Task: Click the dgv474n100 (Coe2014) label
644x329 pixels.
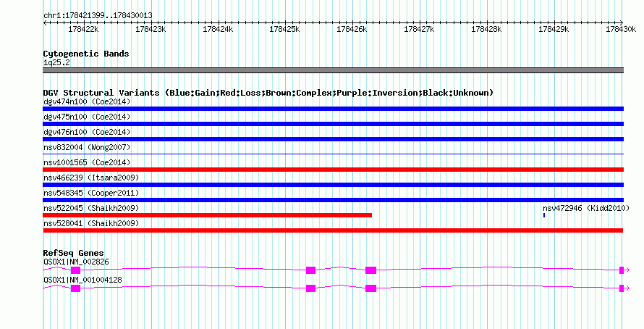Action: [x=87, y=101]
